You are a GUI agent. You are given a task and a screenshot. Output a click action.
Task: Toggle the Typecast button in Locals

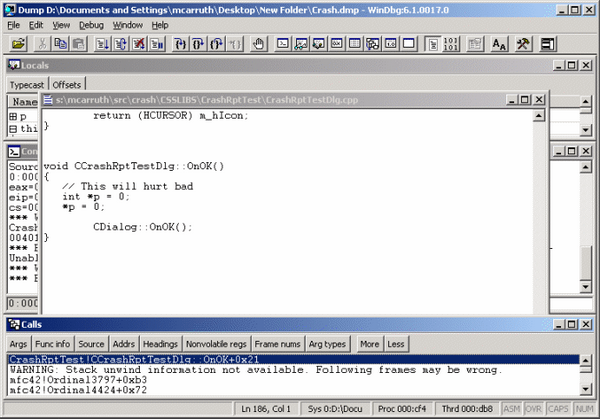27,85
